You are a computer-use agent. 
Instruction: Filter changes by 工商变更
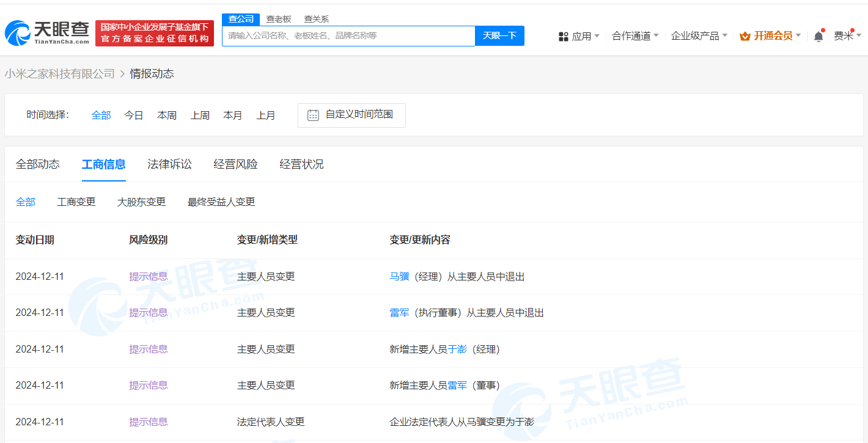coord(76,202)
